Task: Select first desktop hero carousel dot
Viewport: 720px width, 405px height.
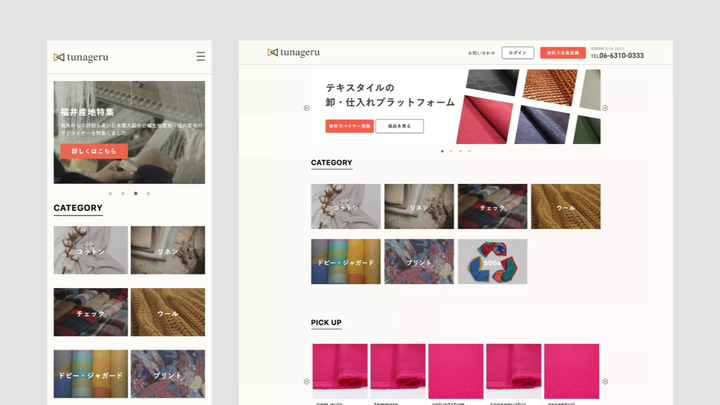Action: click(x=442, y=151)
